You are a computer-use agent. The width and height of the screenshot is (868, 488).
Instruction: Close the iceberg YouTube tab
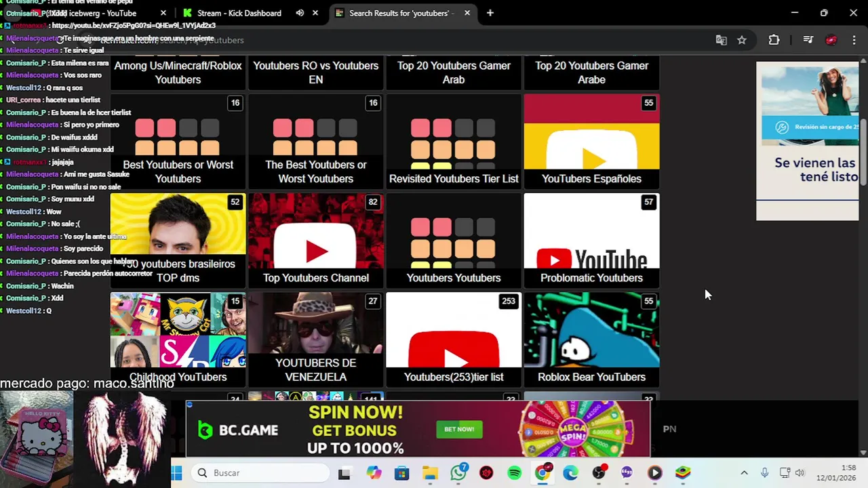pos(163,13)
